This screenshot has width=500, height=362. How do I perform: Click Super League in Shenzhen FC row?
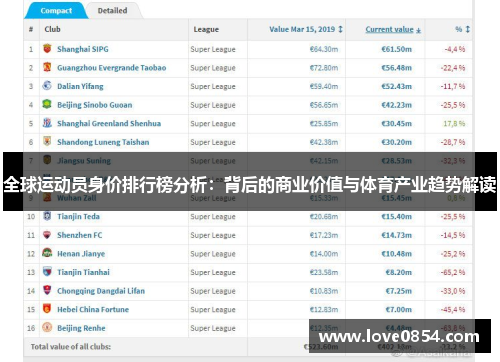point(213,236)
